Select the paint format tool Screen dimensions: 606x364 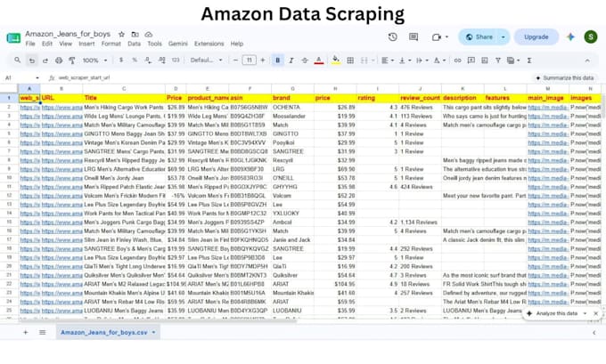72,61
